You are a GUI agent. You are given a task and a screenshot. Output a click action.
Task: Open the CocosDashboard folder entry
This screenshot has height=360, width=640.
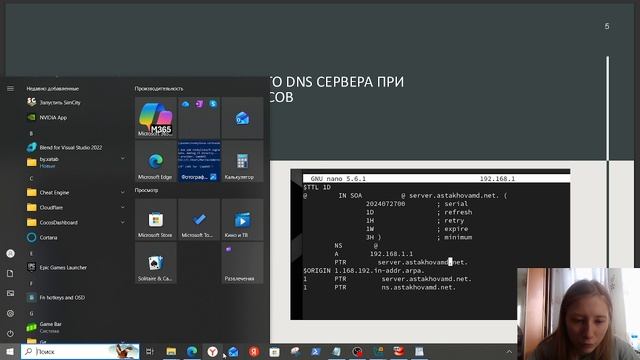click(58, 222)
